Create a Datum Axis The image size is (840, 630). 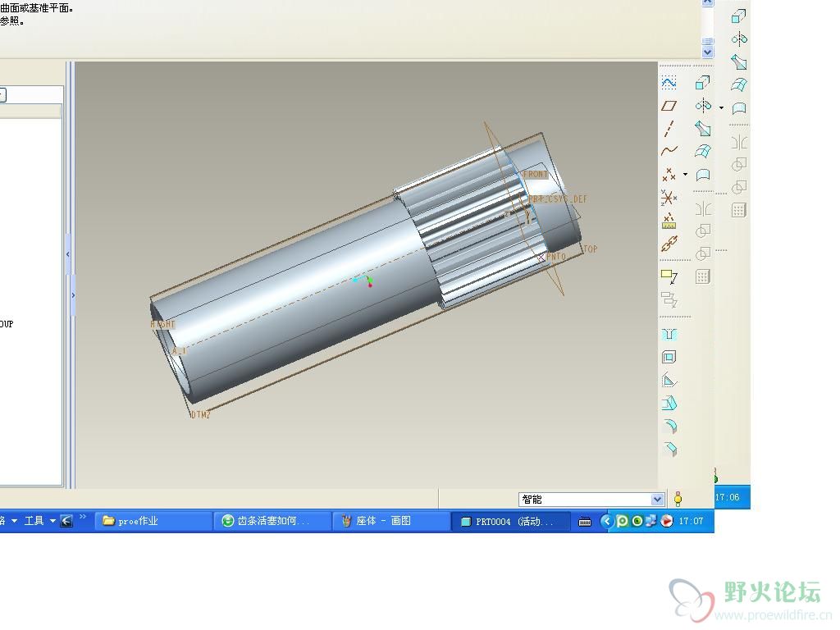tap(669, 128)
